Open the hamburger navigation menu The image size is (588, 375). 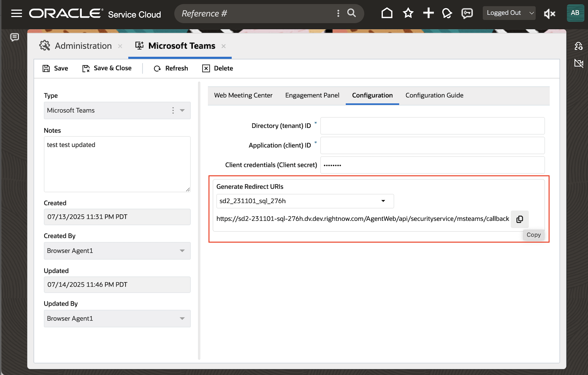tap(16, 13)
